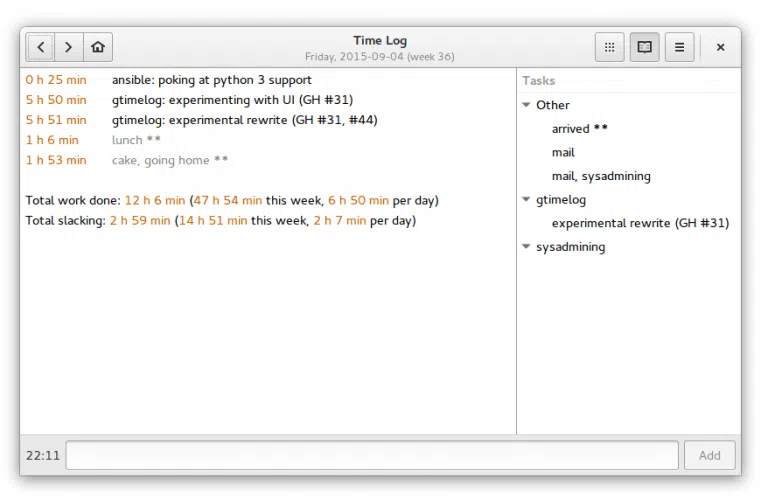Expand the sysadmining task group
768x499 pixels.
[526, 247]
